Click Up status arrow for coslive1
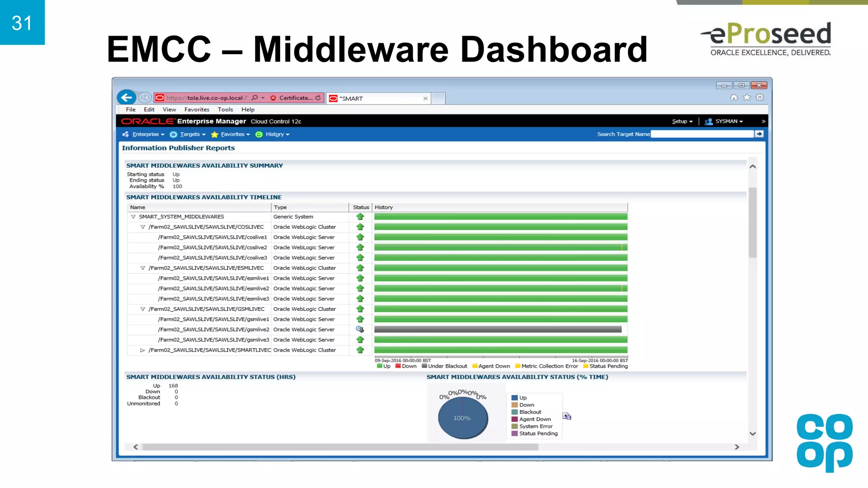Image resolution: width=868 pixels, height=488 pixels. (x=360, y=237)
